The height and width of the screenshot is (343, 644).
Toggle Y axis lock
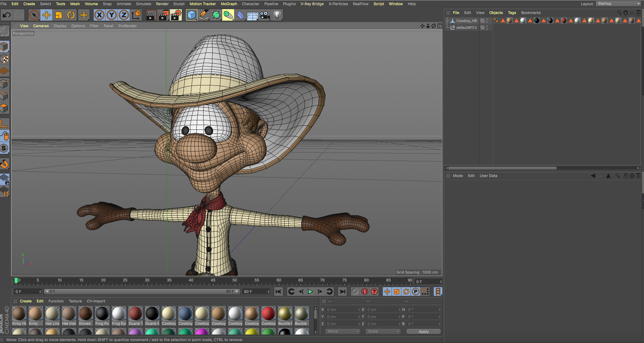(x=111, y=15)
